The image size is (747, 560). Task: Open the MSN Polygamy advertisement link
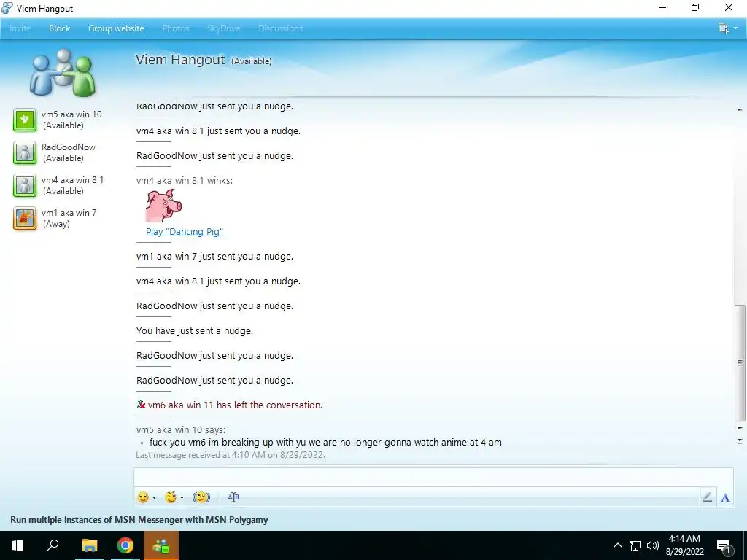point(139,519)
